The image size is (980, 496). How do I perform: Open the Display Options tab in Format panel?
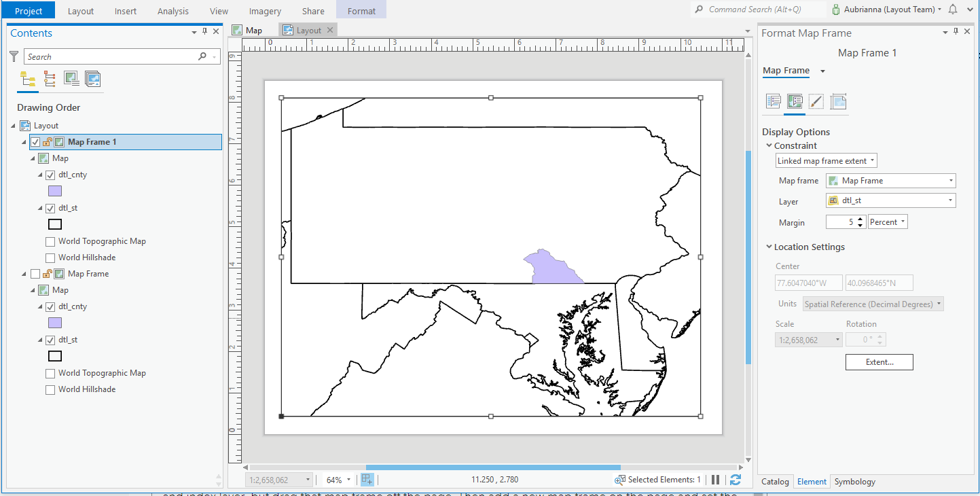[x=795, y=102]
